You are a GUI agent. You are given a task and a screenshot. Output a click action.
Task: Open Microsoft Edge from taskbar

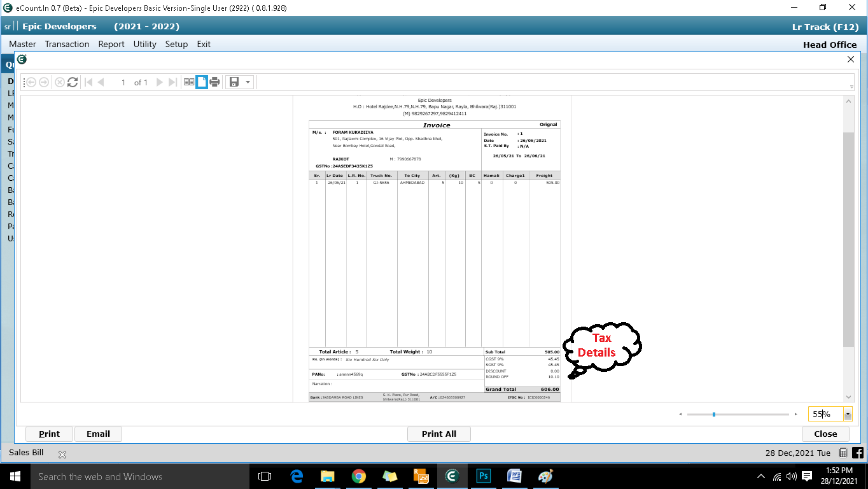coord(297,476)
